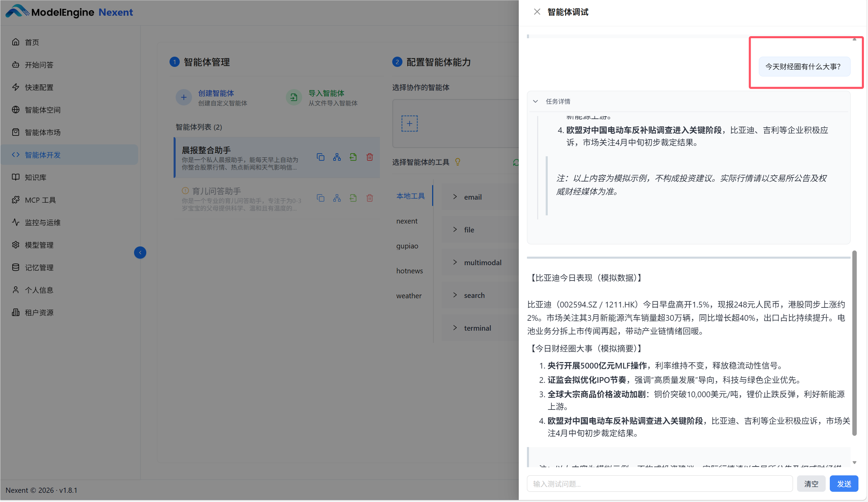Click export icon for 晨报整合助手 agent
The height and width of the screenshot is (502, 868).
click(353, 157)
